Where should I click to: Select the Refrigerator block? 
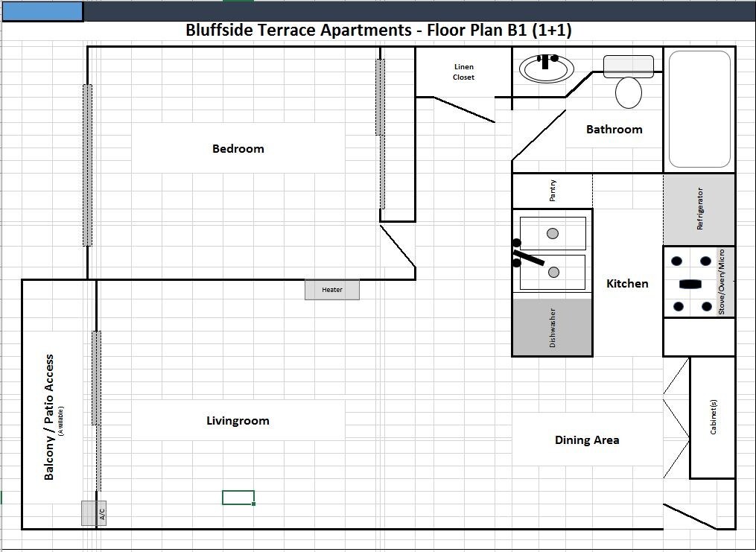pos(699,209)
